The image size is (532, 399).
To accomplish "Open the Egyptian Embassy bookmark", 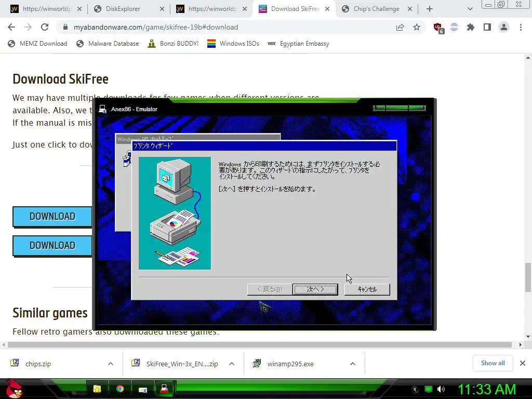I will tap(298, 44).
